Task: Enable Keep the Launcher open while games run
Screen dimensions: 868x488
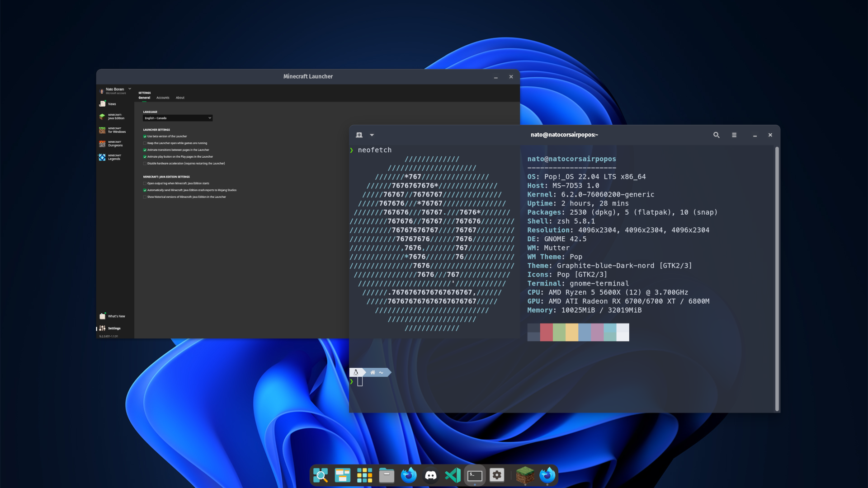Action: tap(145, 143)
